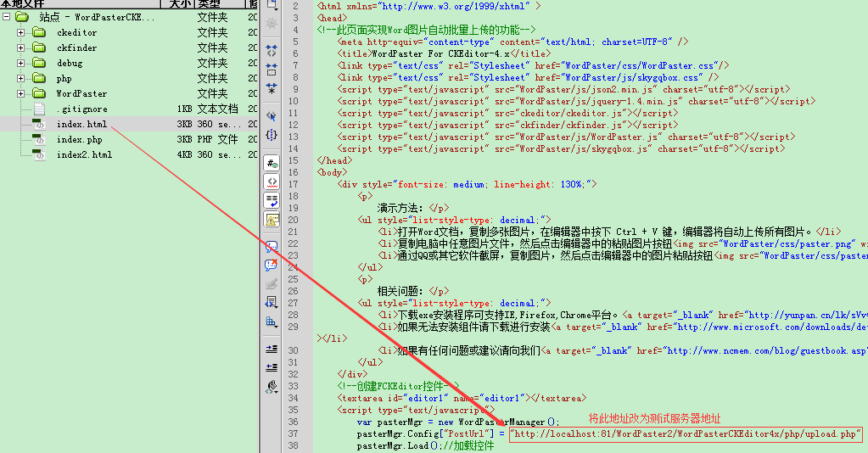Click the .gitignore file icon

pyautogui.click(x=39, y=109)
